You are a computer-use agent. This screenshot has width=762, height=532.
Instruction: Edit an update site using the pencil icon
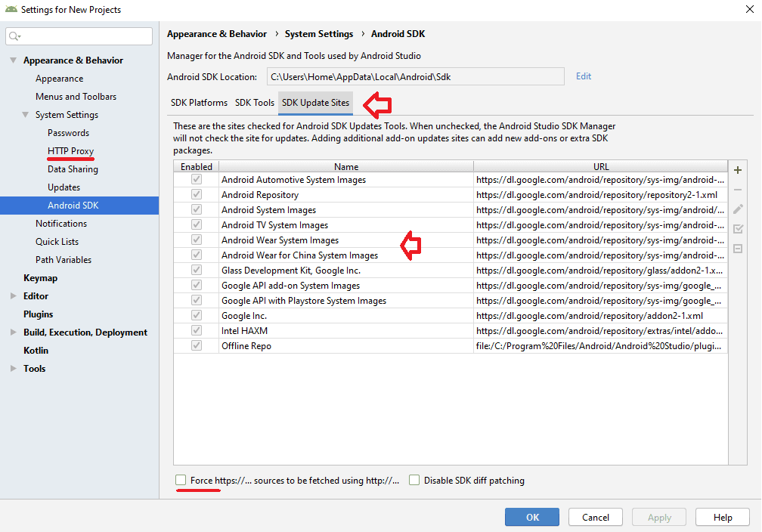pos(738,209)
